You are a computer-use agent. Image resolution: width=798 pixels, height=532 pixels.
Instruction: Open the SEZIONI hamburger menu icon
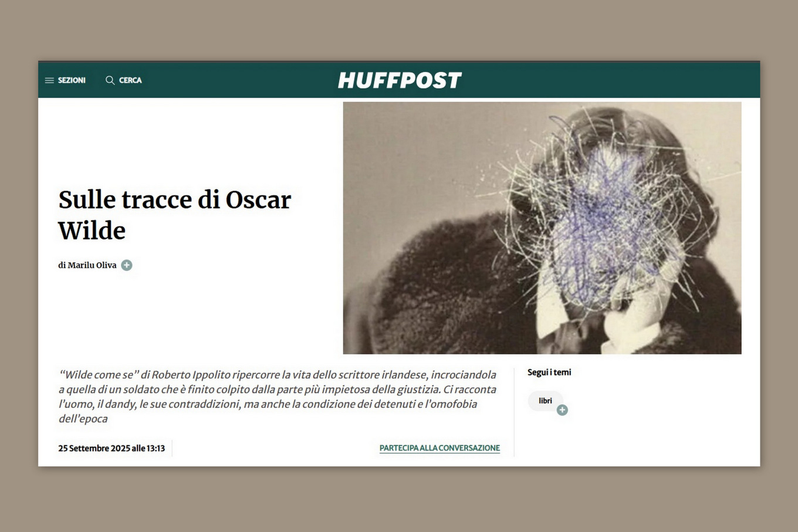(x=49, y=80)
